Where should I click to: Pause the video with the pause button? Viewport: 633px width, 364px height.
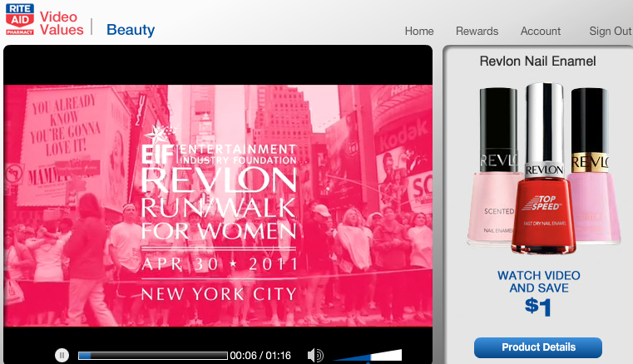click(62, 355)
